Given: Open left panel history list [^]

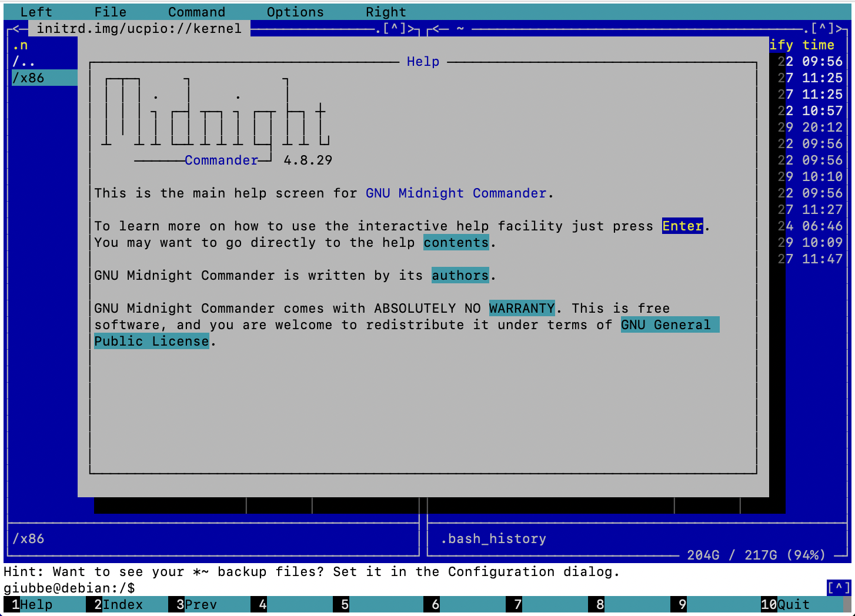Looking at the screenshot, I should tap(395, 28).
